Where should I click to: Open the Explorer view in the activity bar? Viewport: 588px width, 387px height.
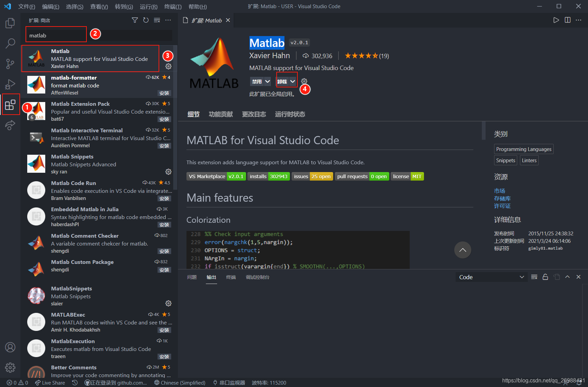[10, 23]
